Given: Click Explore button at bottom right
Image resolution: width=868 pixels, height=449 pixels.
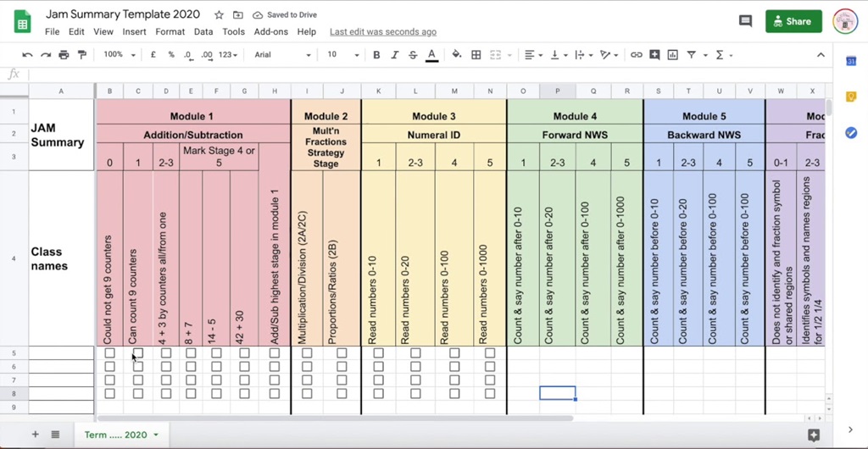Looking at the screenshot, I should [x=814, y=435].
